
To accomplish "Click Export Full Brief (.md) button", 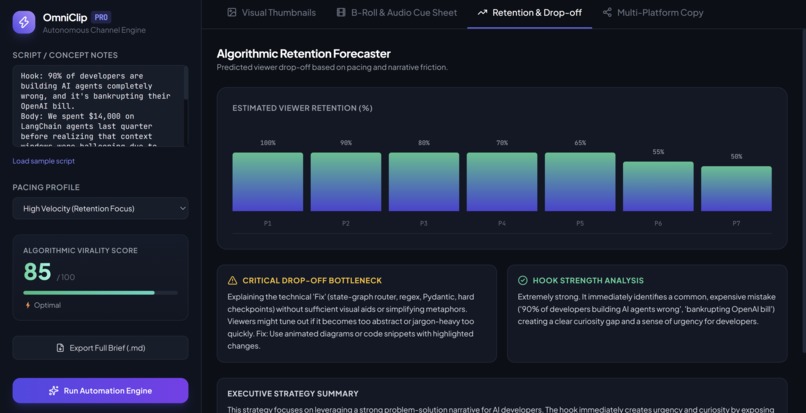I will coord(100,348).
